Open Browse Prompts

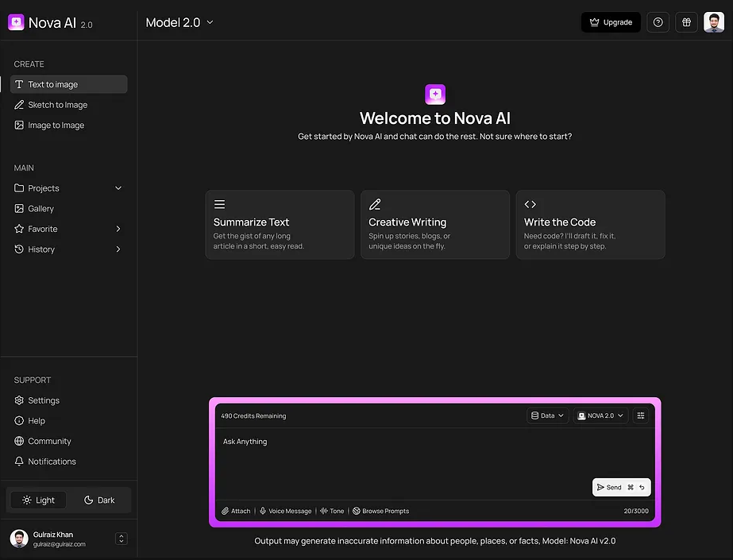(380, 511)
